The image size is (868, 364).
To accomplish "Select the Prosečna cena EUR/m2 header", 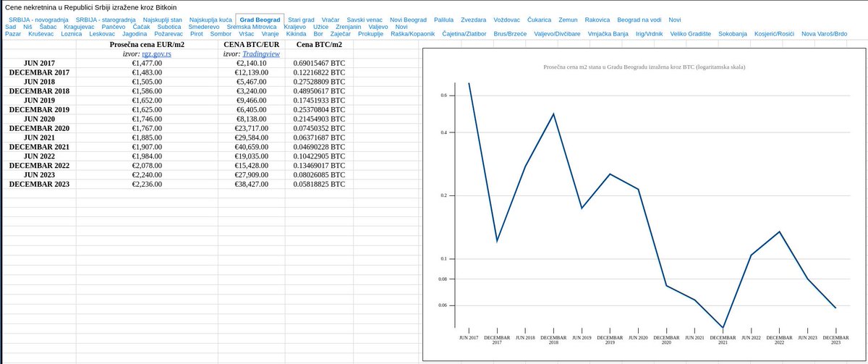I will (147, 44).
